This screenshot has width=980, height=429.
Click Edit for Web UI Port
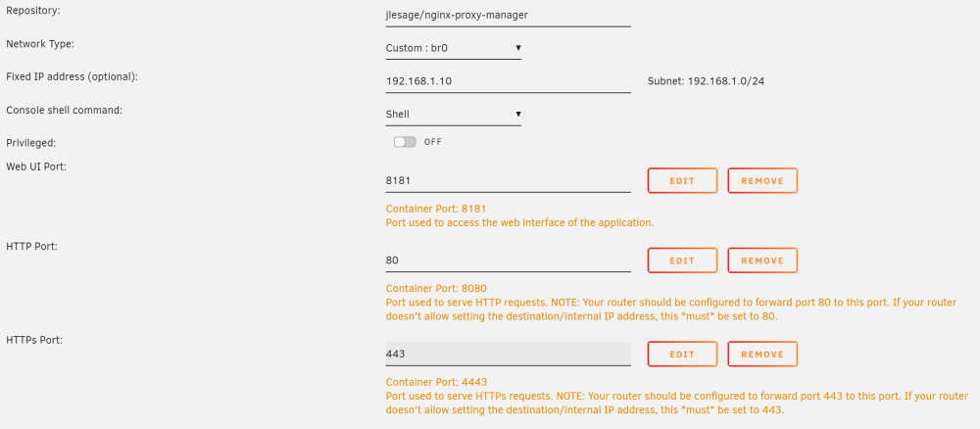[x=682, y=180]
